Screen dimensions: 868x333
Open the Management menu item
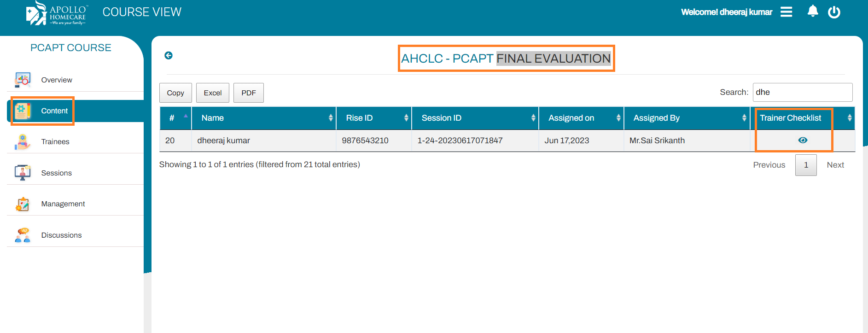click(76, 204)
